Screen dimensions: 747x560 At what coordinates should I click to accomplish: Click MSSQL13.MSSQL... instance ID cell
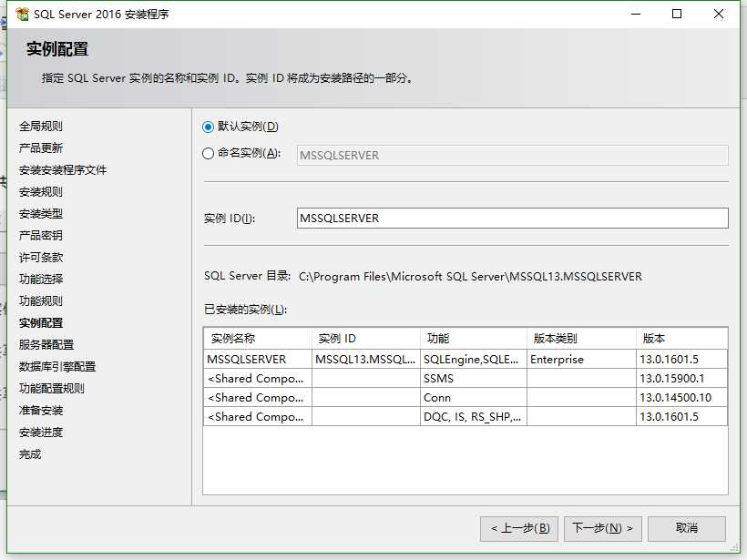[366, 360]
